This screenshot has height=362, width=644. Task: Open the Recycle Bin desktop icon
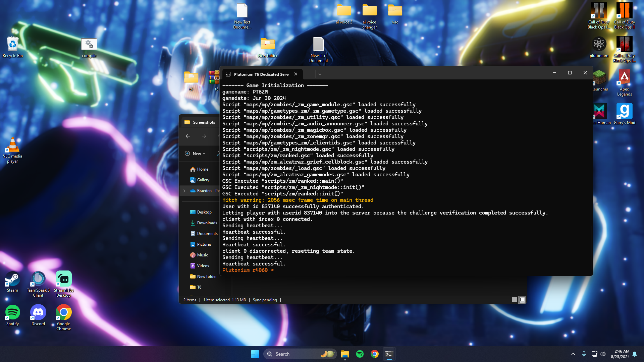point(13,47)
